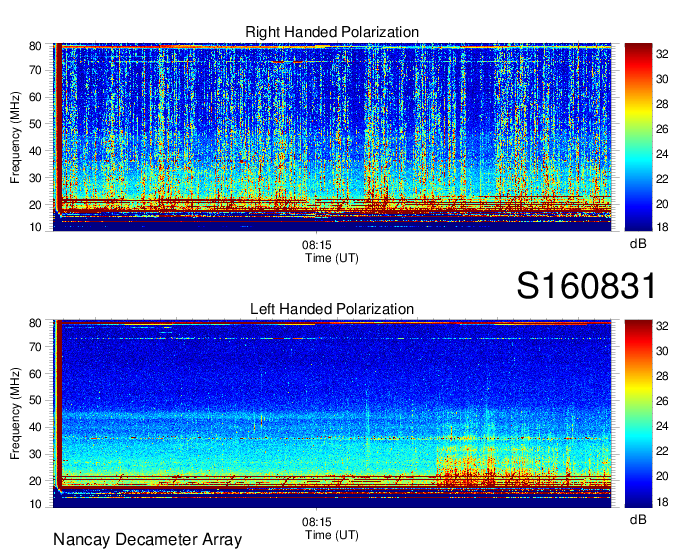Click the 'Time (UT)' axis label of the bottom plot
680x552 pixels.
(x=332, y=535)
